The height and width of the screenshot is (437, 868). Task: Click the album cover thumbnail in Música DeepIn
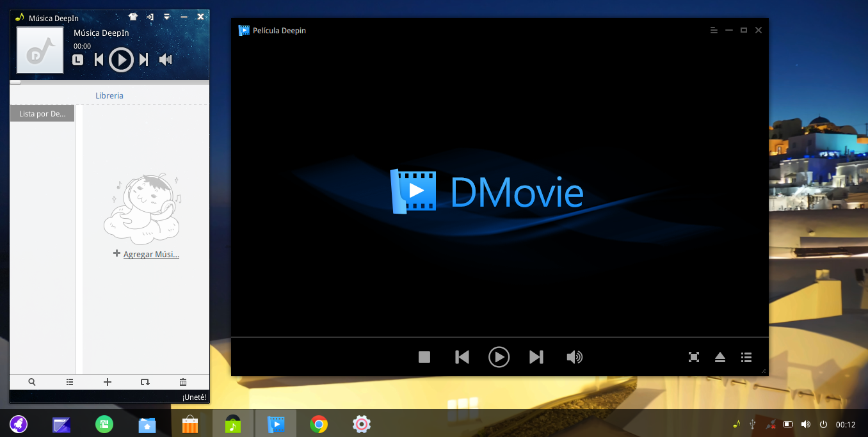40,51
